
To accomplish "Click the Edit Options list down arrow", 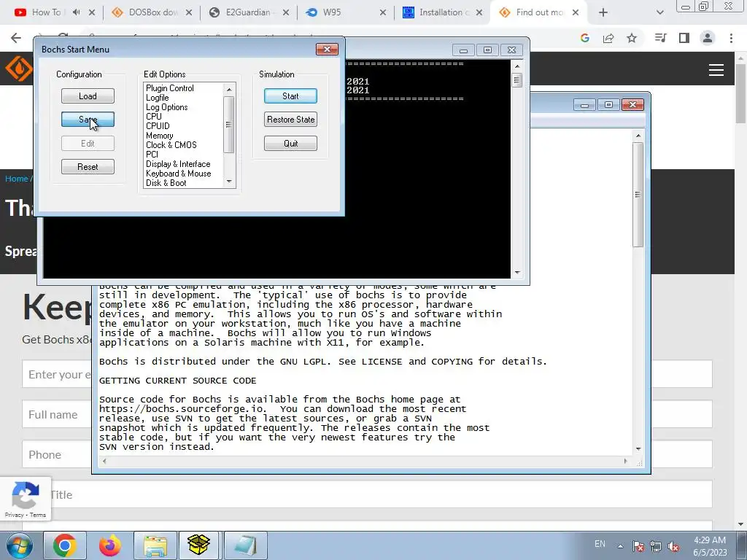I will (x=229, y=182).
